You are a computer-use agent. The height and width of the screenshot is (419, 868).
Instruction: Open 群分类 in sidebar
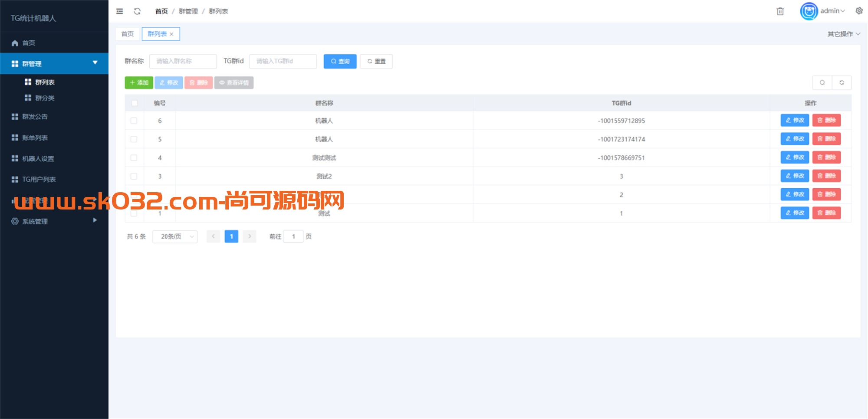(54, 98)
